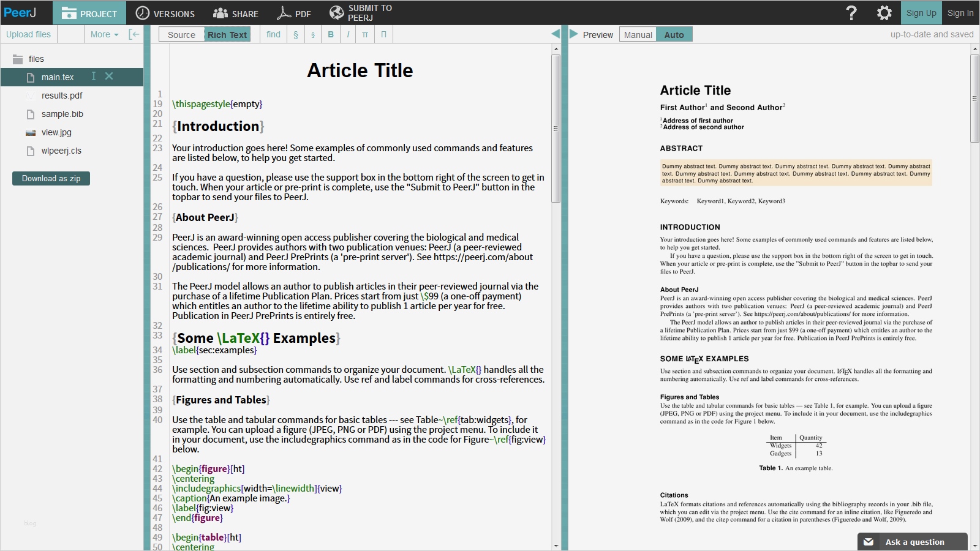Insert a subsection with the small § icon

pyautogui.click(x=313, y=35)
